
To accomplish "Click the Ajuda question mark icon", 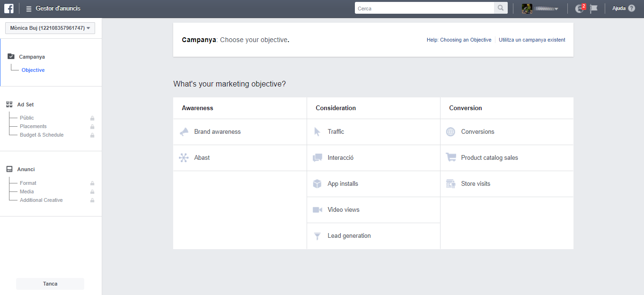I will pyautogui.click(x=631, y=9).
